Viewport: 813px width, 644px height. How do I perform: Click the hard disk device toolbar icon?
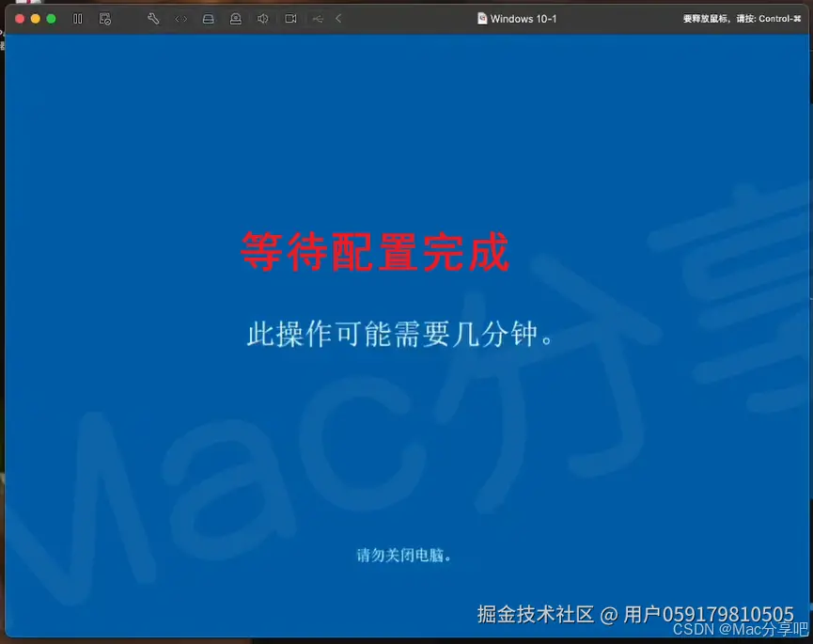pyautogui.click(x=208, y=18)
